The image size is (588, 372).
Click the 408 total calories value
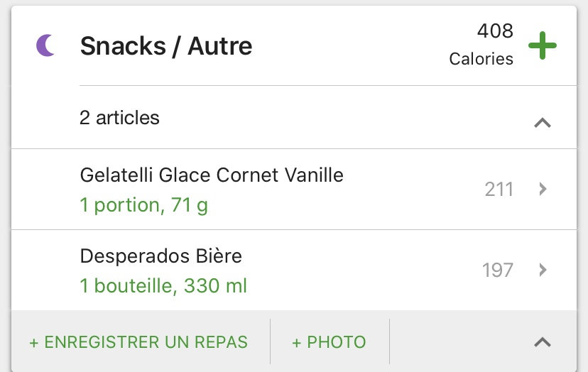point(495,31)
